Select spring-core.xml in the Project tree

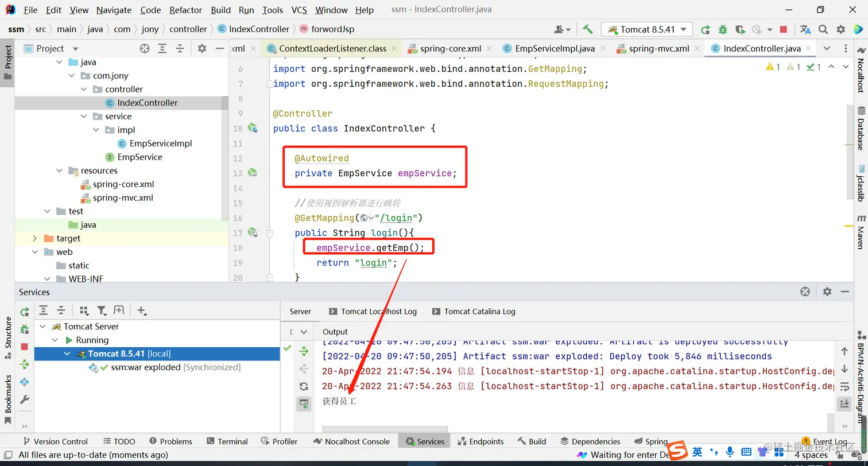123,184
